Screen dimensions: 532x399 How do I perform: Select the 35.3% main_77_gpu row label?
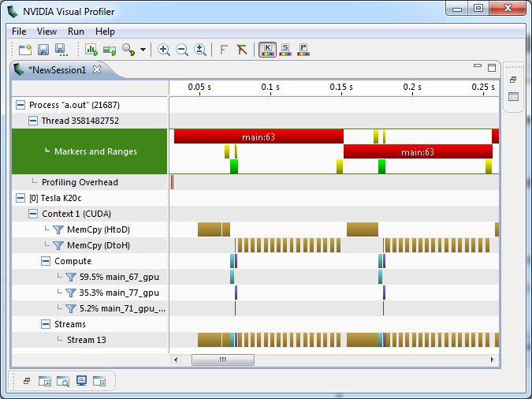(119, 293)
